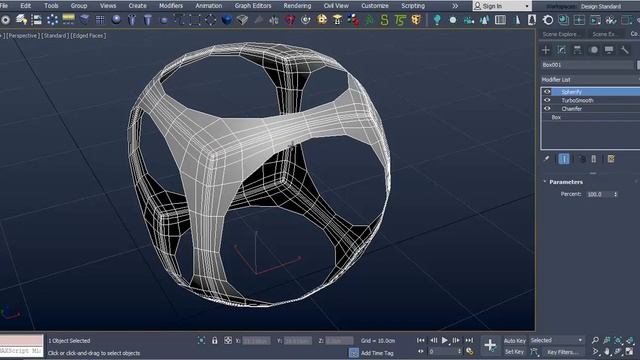Open the Graph Editors menu
The width and height of the screenshot is (640, 360).
click(253, 6)
